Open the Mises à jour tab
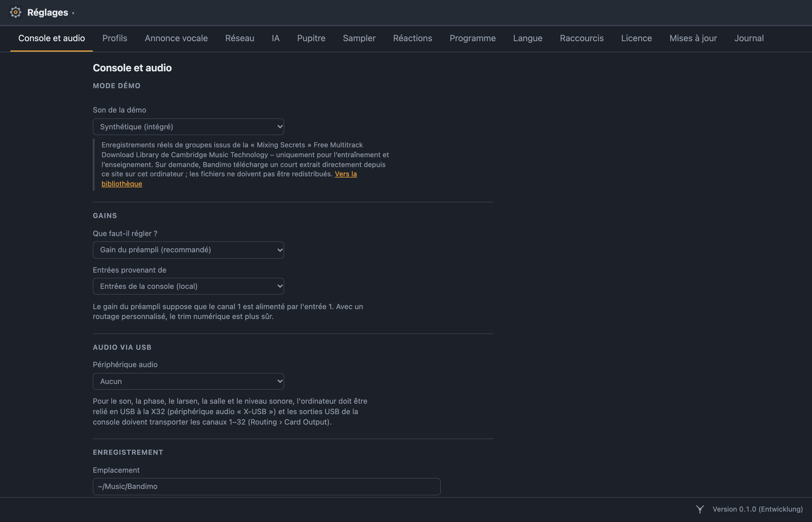 coord(693,38)
